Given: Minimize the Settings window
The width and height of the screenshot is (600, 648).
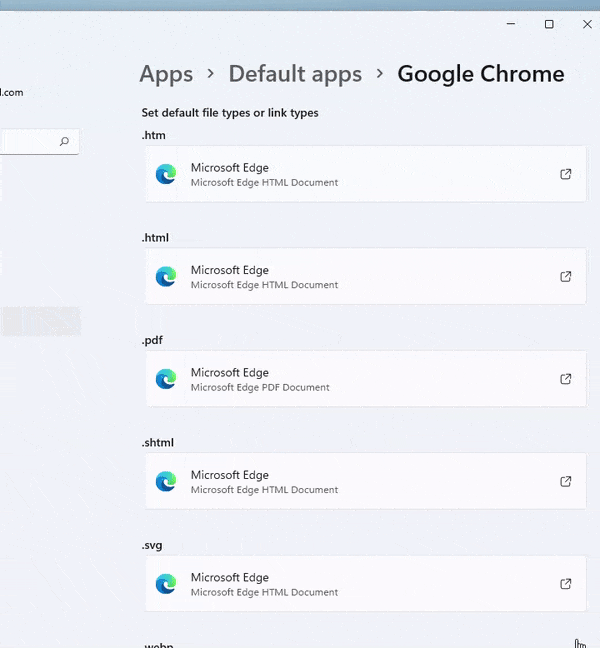Looking at the screenshot, I should pos(511,24).
